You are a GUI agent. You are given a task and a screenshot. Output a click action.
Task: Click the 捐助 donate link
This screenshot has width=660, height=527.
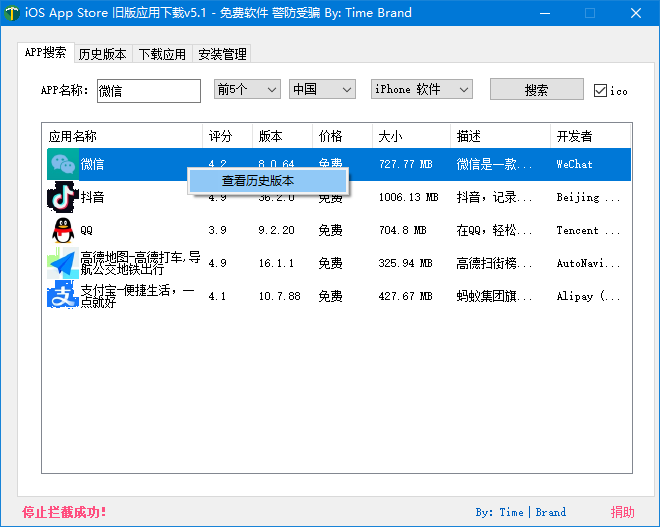pyautogui.click(x=622, y=512)
